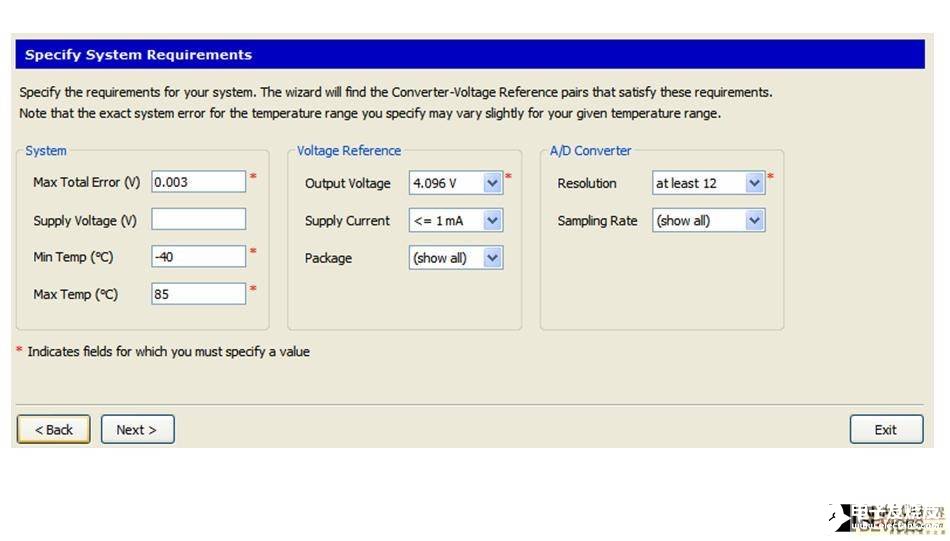The width and height of the screenshot is (950, 541).
Task: Exit the wizard
Action: [885, 430]
